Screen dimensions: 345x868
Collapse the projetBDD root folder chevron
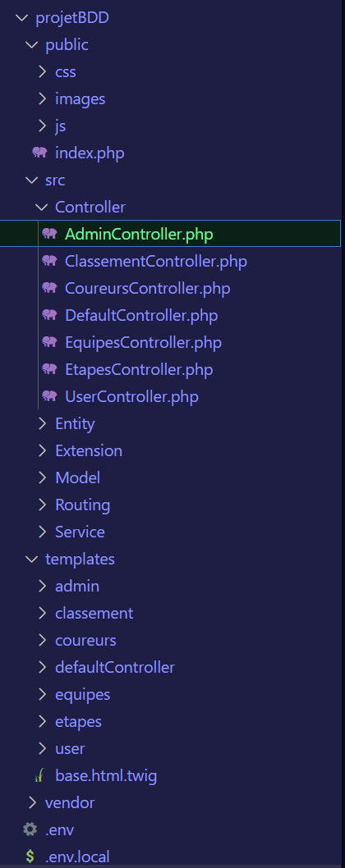(x=21, y=18)
